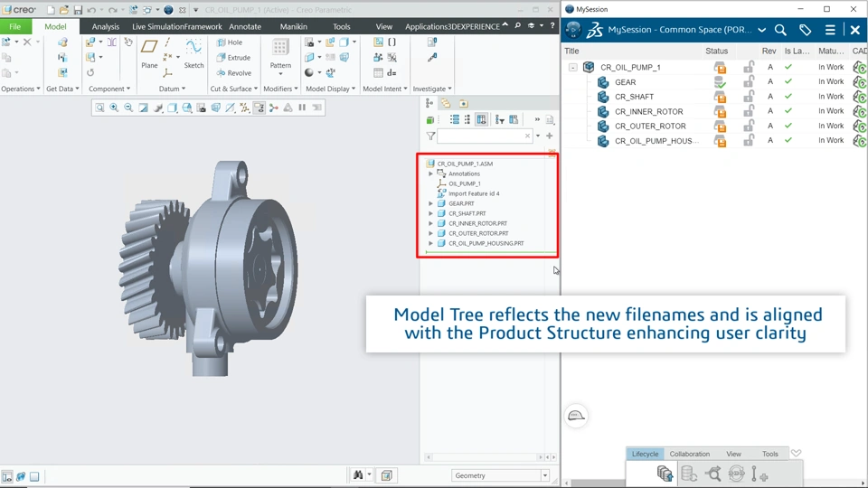
Task: Activate the Extrude tool
Action: (x=233, y=58)
